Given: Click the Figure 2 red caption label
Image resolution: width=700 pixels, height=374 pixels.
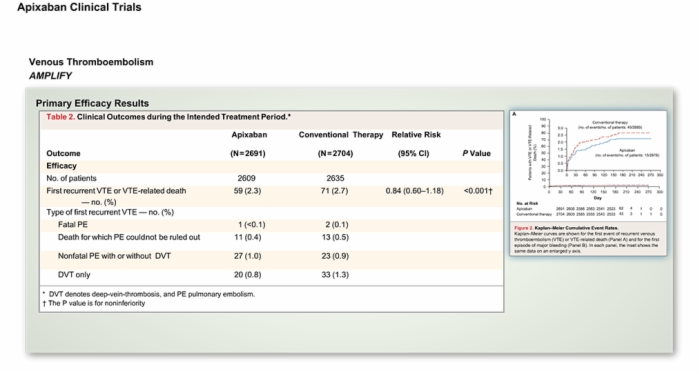Looking at the screenshot, I should pos(523,228).
